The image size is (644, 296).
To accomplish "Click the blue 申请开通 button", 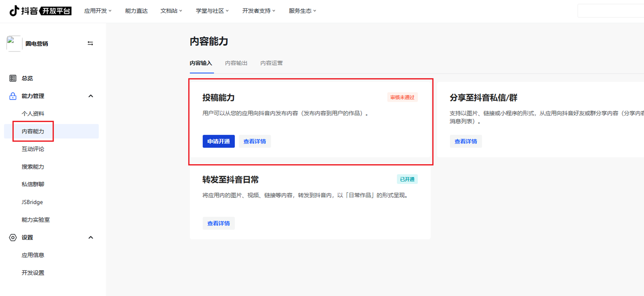I will [219, 141].
